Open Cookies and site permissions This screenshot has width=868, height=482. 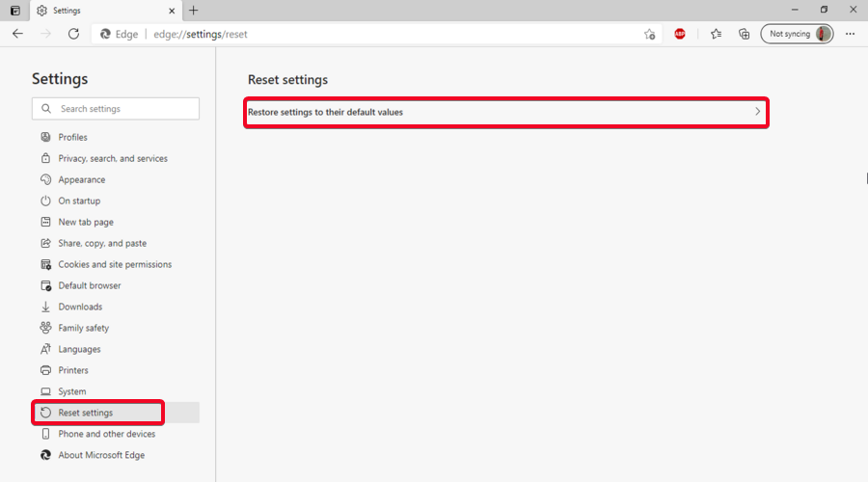[x=114, y=264]
